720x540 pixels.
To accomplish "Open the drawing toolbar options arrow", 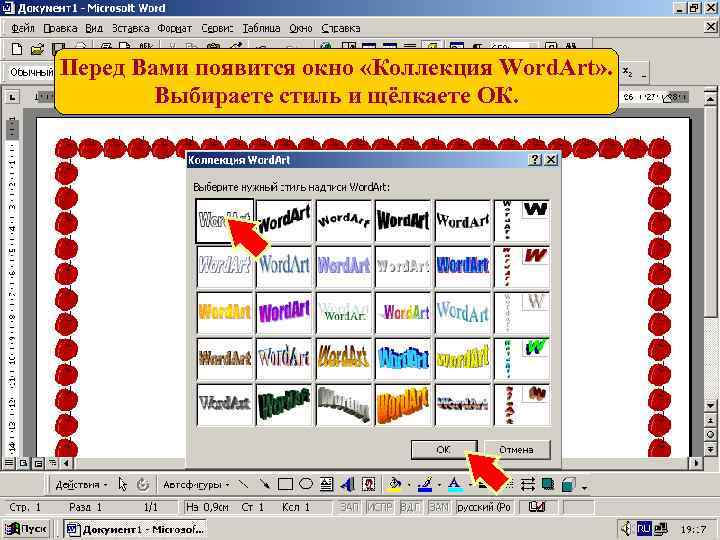I will [x=584, y=487].
